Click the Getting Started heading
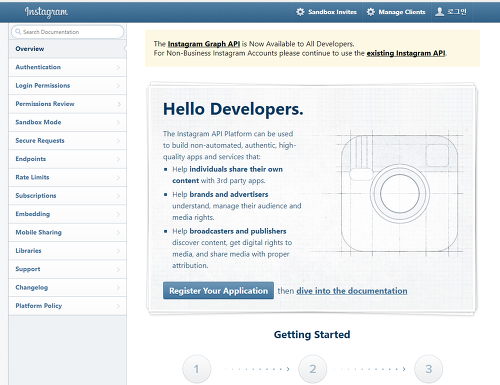500x385 pixels. click(312, 334)
